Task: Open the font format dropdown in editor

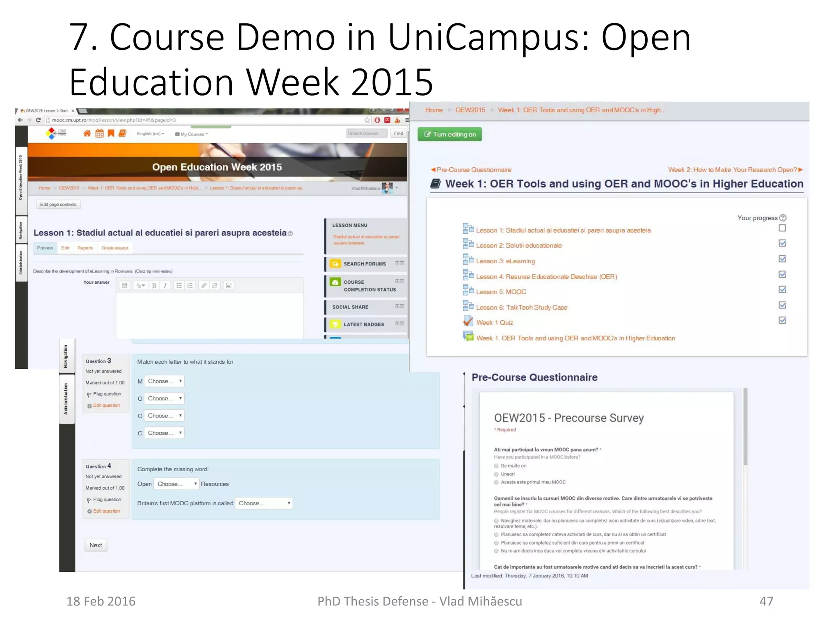Action: tap(141, 285)
